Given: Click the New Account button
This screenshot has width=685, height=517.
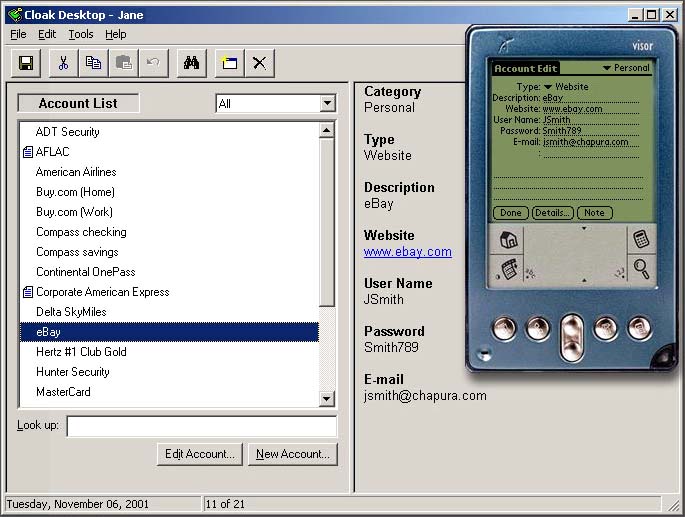Looking at the screenshot, I should tap(293, 455).
